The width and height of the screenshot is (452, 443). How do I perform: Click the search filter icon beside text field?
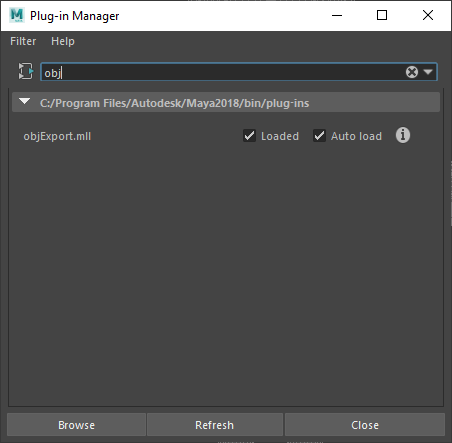pos(26,71)
